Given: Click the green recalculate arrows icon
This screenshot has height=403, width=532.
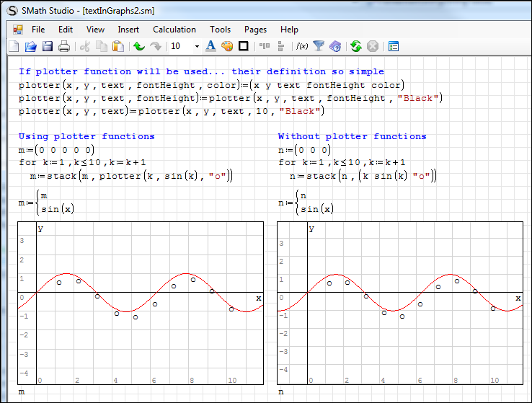Looking at the screenshot, I should tap(355, 47).
